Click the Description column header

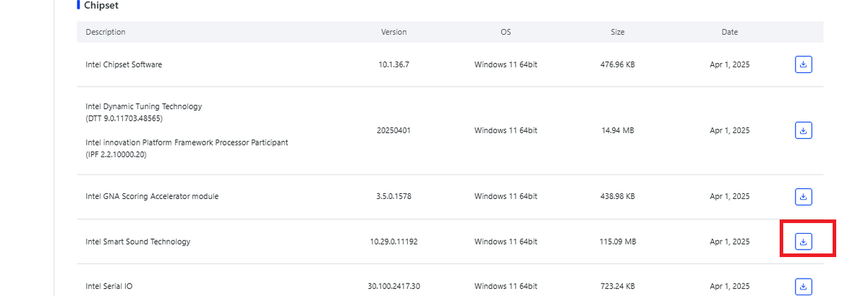pyautogui.click(x=106, y=32)
